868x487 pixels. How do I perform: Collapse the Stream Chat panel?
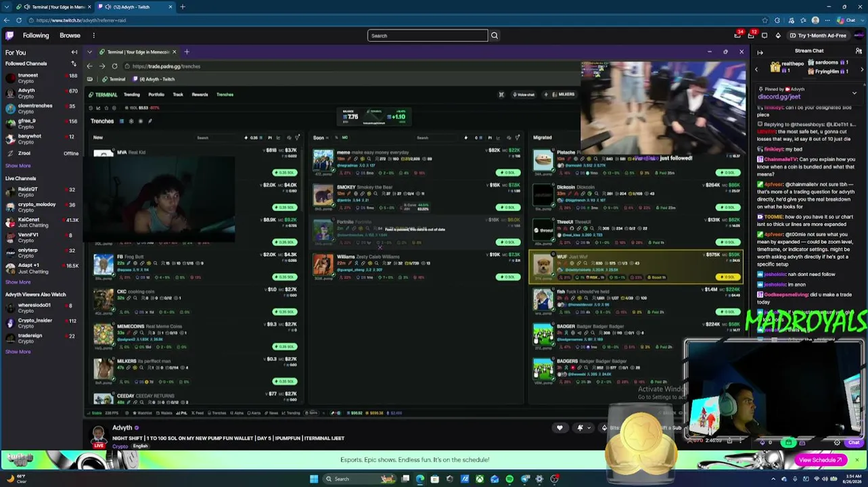click(x=760, y=52)
